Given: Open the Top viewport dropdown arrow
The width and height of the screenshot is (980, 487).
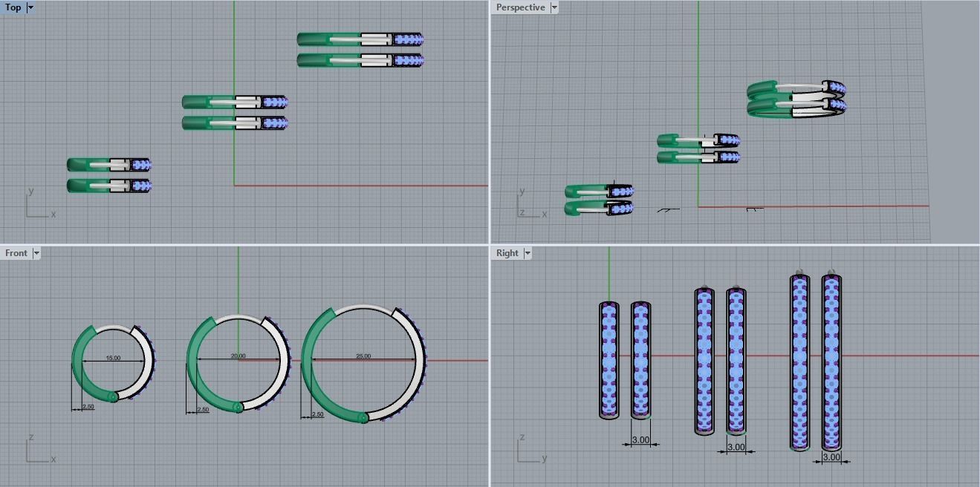Looking at the screenshot, I should tap(30, 7).
